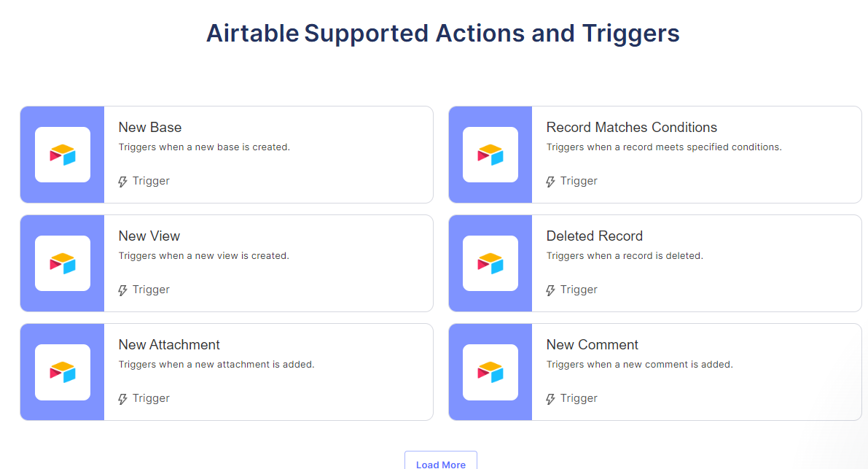Click the Airtable logo beside New View
Viewport: 868px width, 469px height.
pos(62,263)
